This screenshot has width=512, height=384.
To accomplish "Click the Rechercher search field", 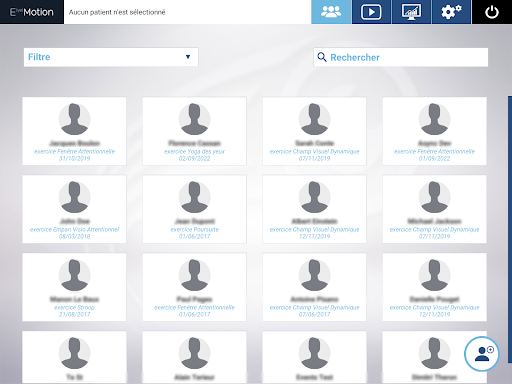I will point(401,57).
